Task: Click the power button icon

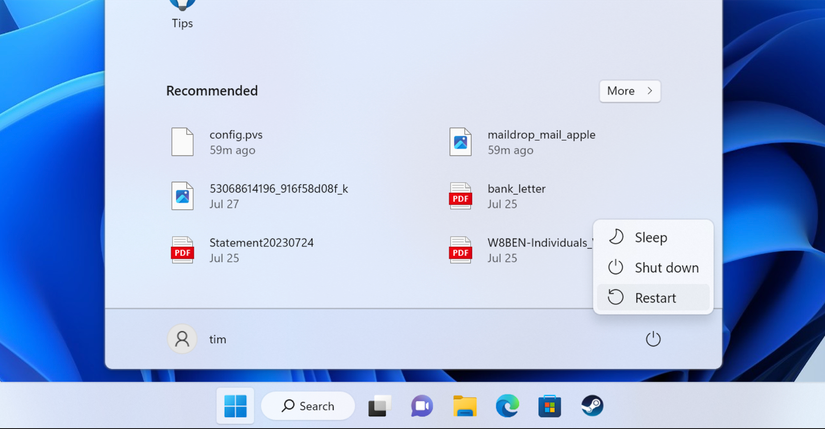Action: pyautogui.click(x=653, y=339)
